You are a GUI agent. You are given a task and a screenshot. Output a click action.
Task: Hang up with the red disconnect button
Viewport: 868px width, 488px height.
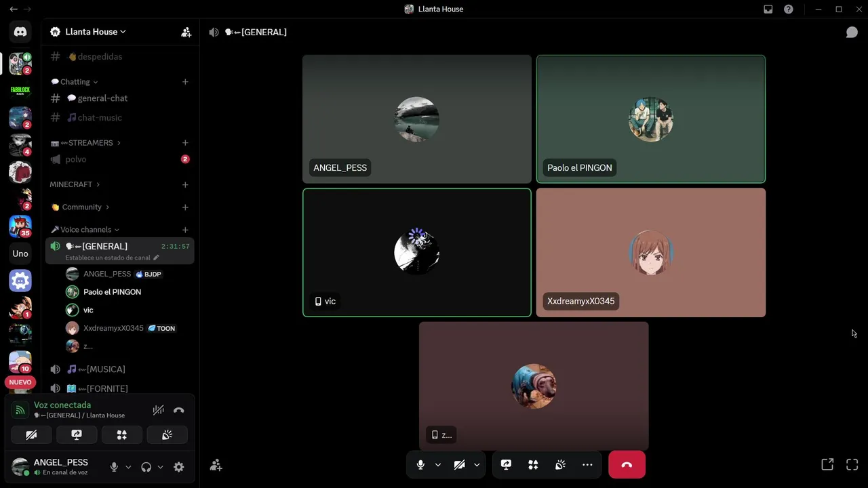click(x=627, y=465)
